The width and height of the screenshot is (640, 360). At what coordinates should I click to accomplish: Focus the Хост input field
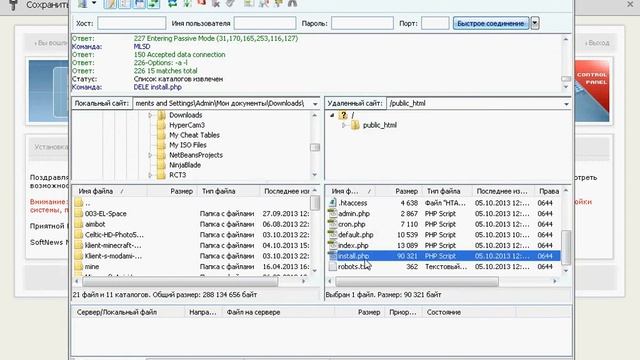(131, 23)
